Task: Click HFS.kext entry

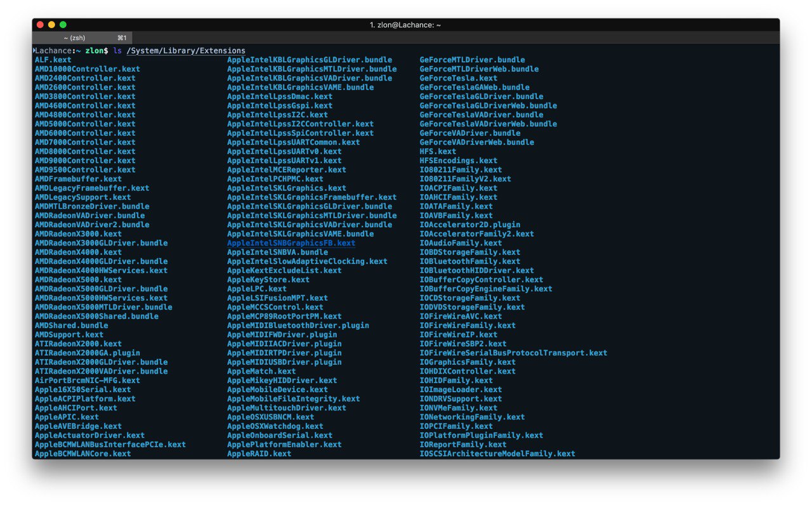Action: [438, 152]
